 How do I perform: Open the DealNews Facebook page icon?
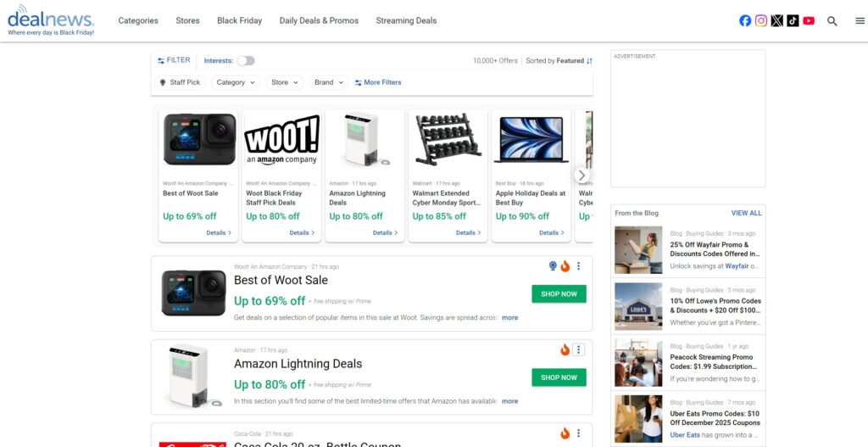(745, 20)
